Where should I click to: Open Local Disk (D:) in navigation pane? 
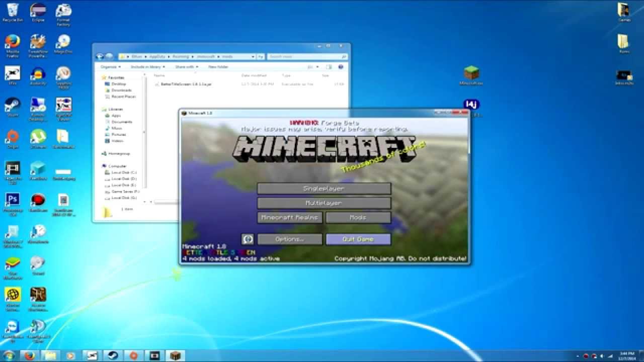tap(124, 178)
